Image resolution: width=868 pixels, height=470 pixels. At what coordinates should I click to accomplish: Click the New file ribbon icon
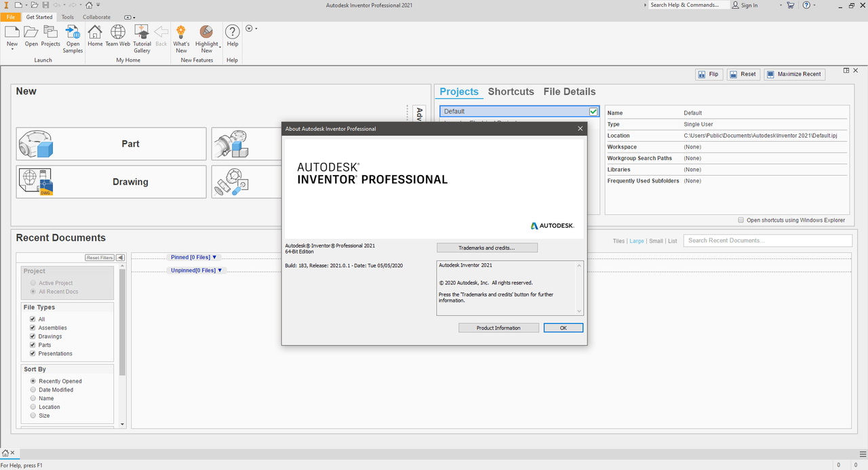pos(12,32)
